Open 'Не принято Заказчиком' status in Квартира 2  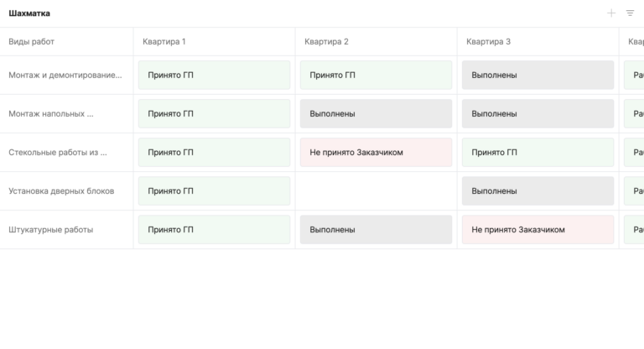(x=376, y=153)
